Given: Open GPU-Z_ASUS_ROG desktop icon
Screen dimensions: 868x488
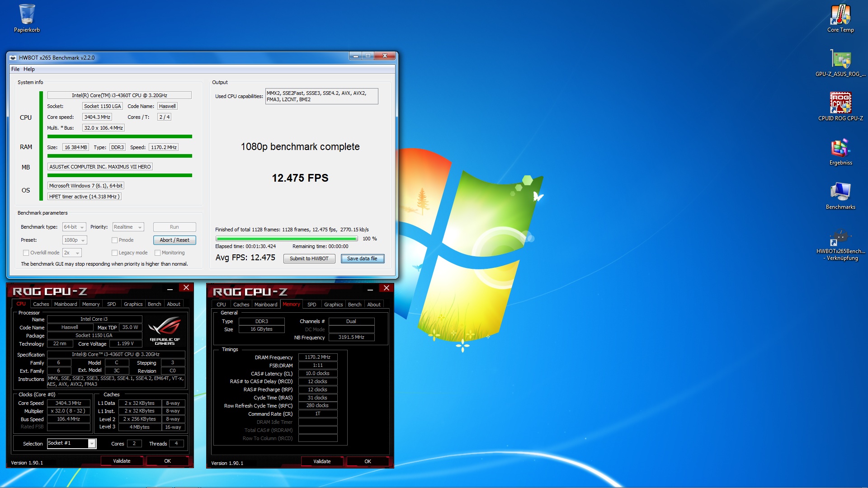Looking at the screenshot, I should point(840,63).
